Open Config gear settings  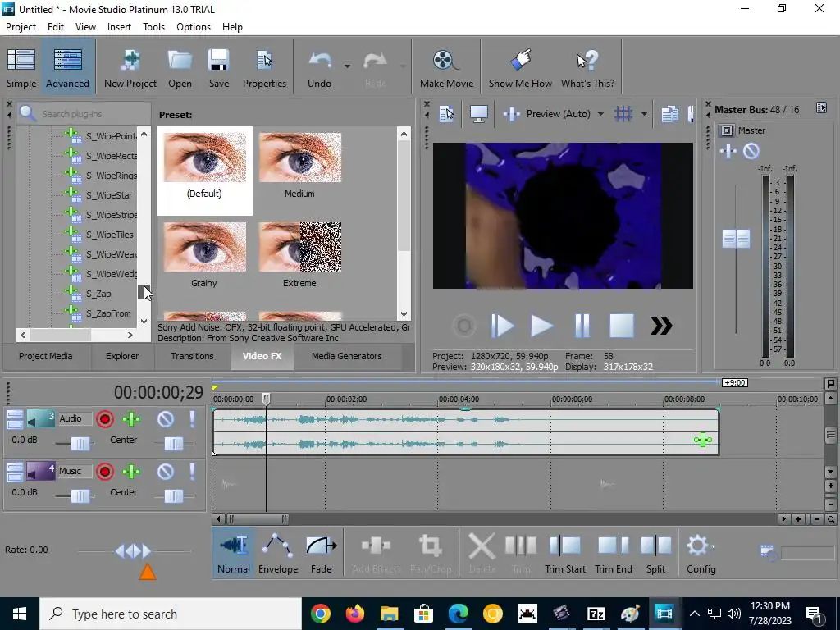[701, 554]
